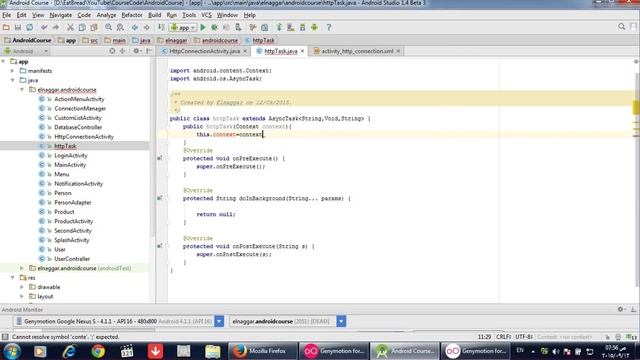Click the Save All toolbar icon
This screenshot has height=360, width=640.
[18, 27]
